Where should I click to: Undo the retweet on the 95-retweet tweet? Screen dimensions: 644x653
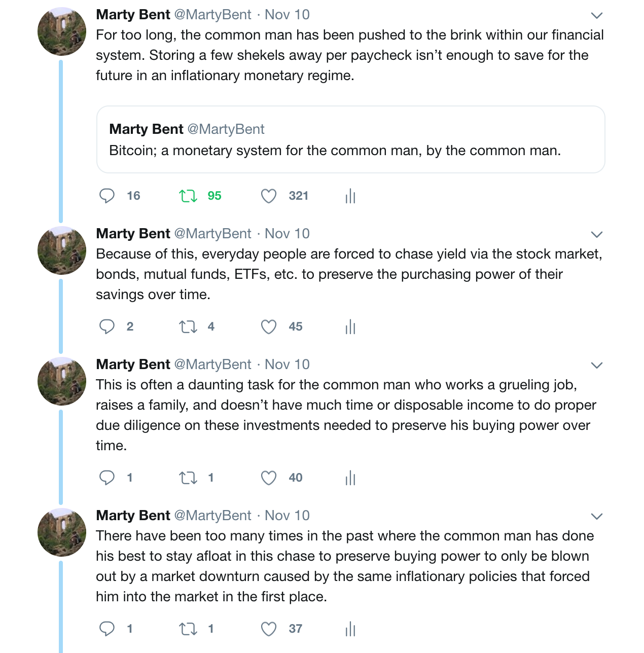pos(188,196)
